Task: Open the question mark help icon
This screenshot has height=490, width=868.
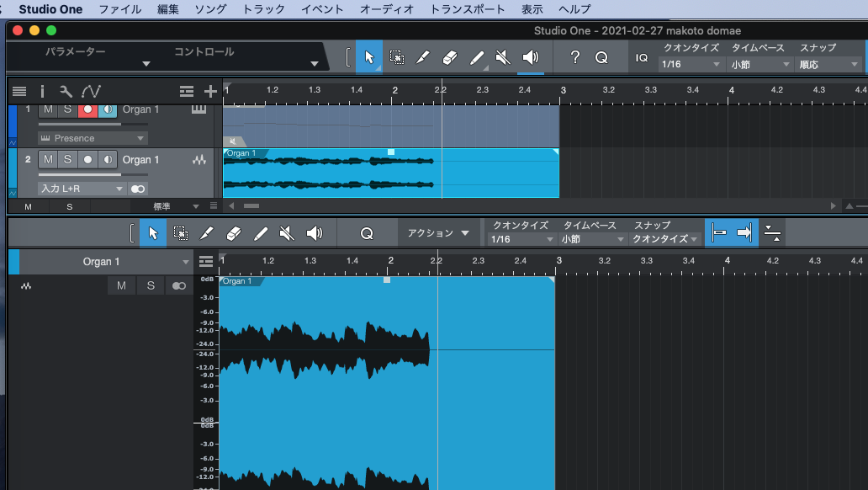Action: pyautogui.click(x=575, y=57)
